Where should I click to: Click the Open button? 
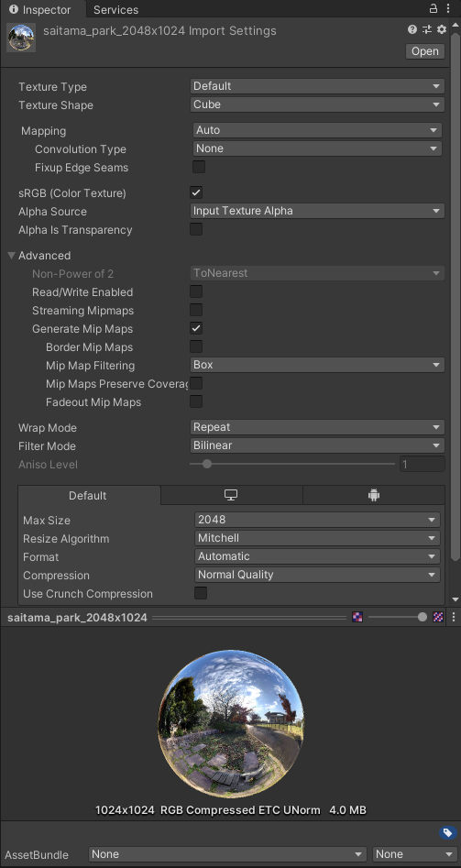click(425, 51)
